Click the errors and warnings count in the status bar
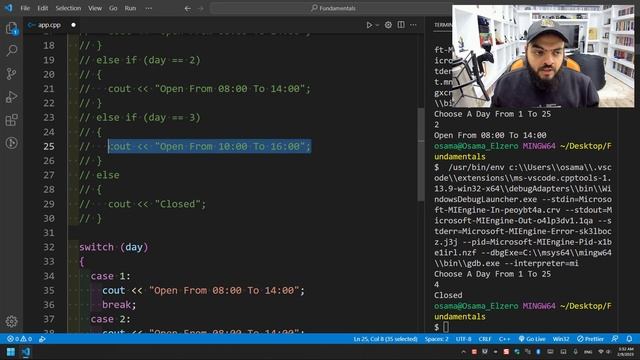640x360 pixels. tap(19, 339)
